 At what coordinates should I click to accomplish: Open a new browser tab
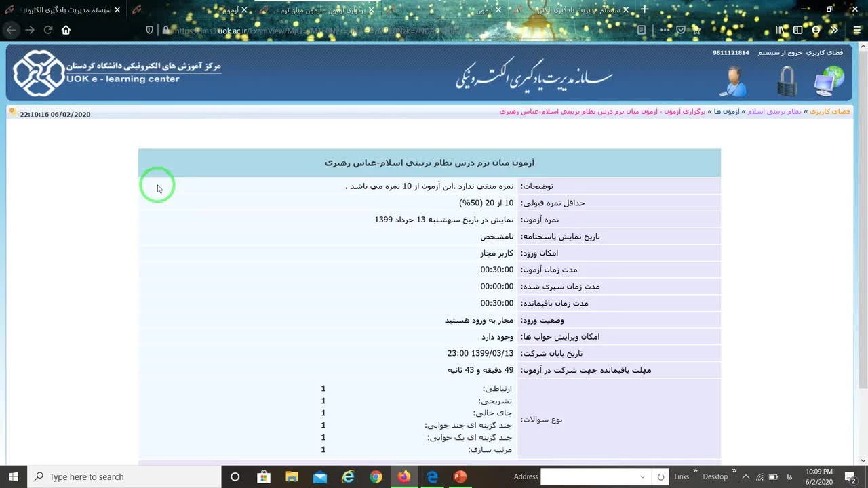pos(644,9)
